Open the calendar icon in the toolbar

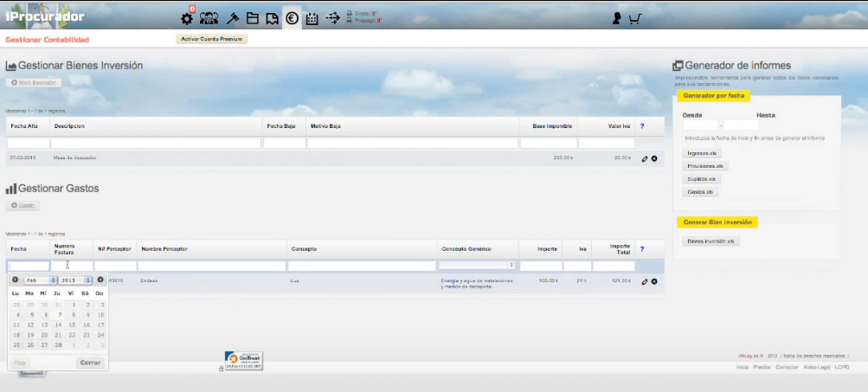pyautogui.click(x=312, y=18)
